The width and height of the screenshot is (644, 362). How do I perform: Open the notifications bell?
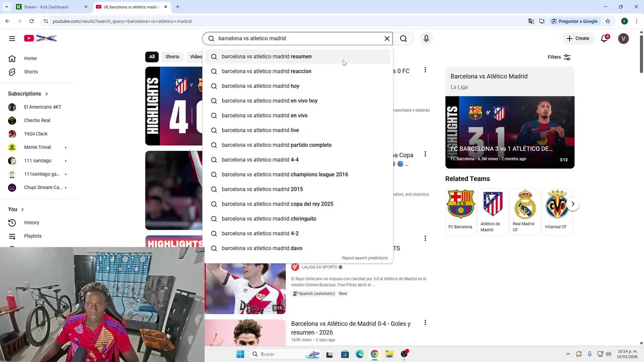tap(604, 38)
